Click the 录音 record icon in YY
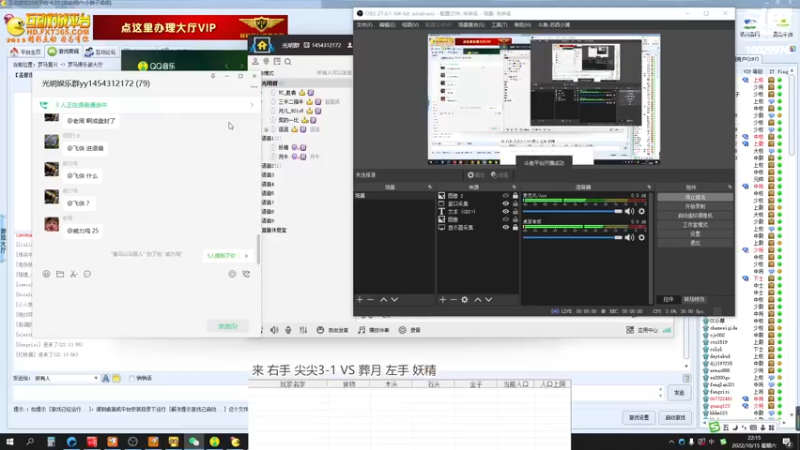The height and width of the screenshot is (450, 800). (x=410, y=330)
